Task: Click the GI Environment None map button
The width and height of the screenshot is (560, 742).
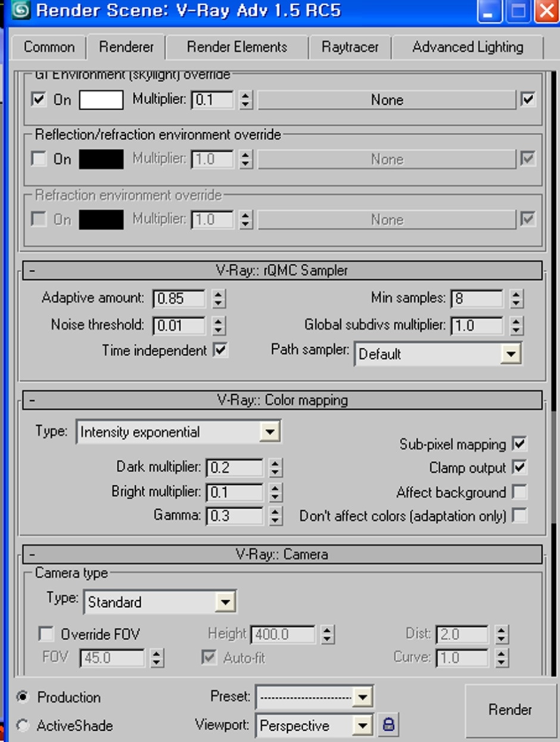Action: click(x=387, y=100)
